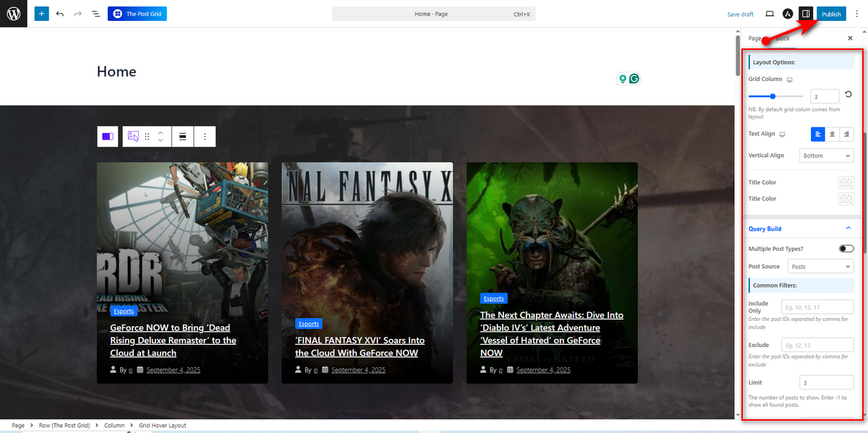
Task: Publish the page
Action: point(831,14)
